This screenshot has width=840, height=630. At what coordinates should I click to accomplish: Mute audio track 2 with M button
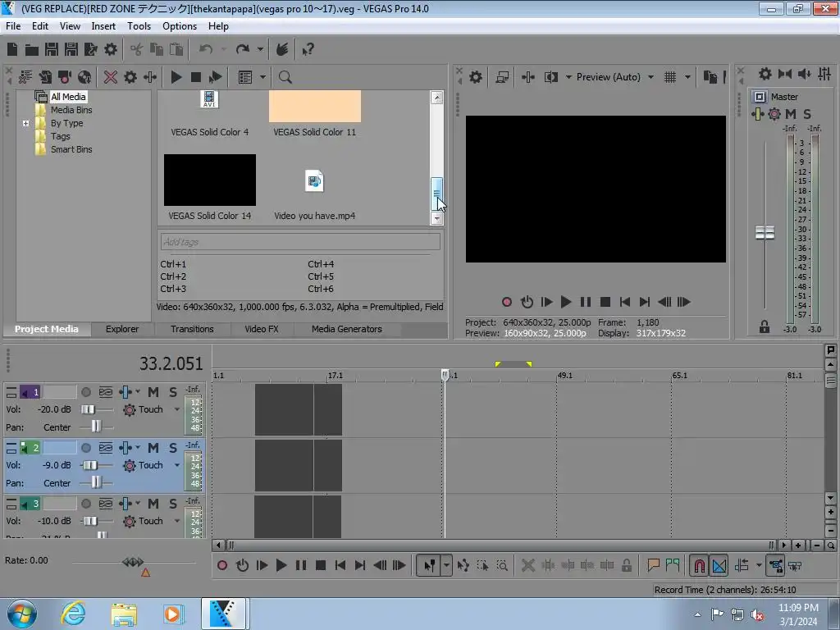click(x=153, y=448)
